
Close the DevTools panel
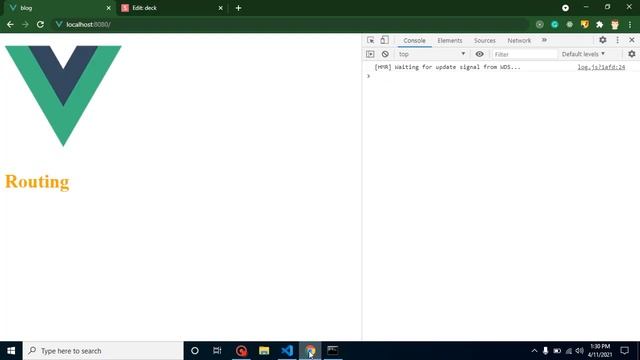(x=632, y=40)
